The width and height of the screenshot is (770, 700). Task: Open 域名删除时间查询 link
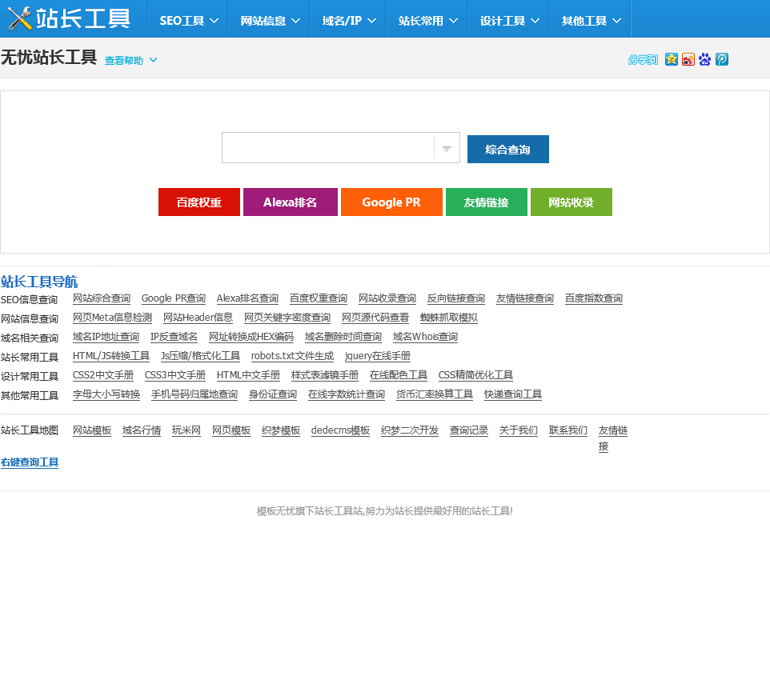[x=343, y=337]
